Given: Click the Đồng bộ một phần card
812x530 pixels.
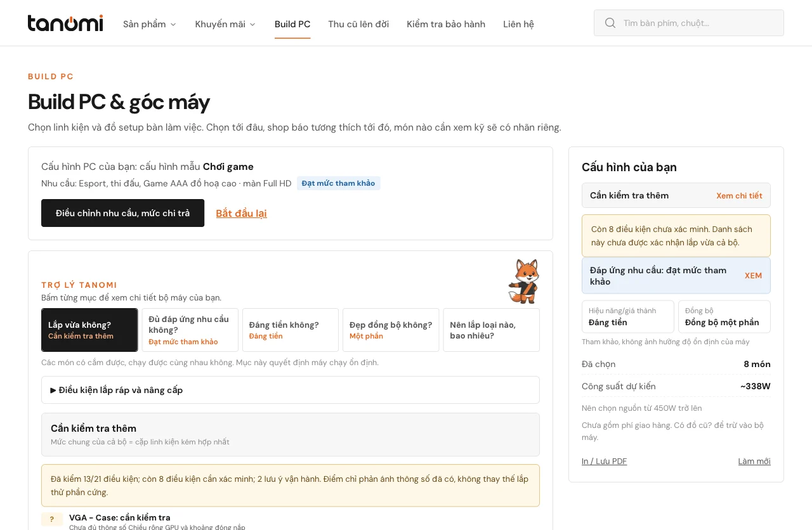Looking at the screenshot, I should [x=724, y=316].
